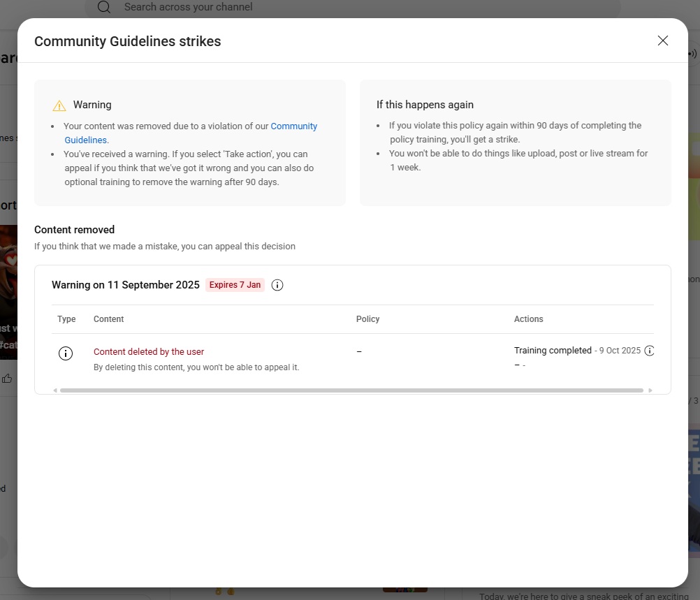Click the search magnifier icon
The height and width of the screenshot is (600, 700).
click(x=104, y=7)
